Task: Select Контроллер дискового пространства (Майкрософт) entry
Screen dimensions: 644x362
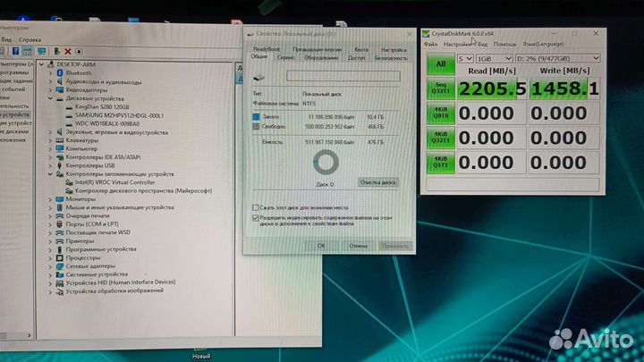Action: (x=143, y=191)
